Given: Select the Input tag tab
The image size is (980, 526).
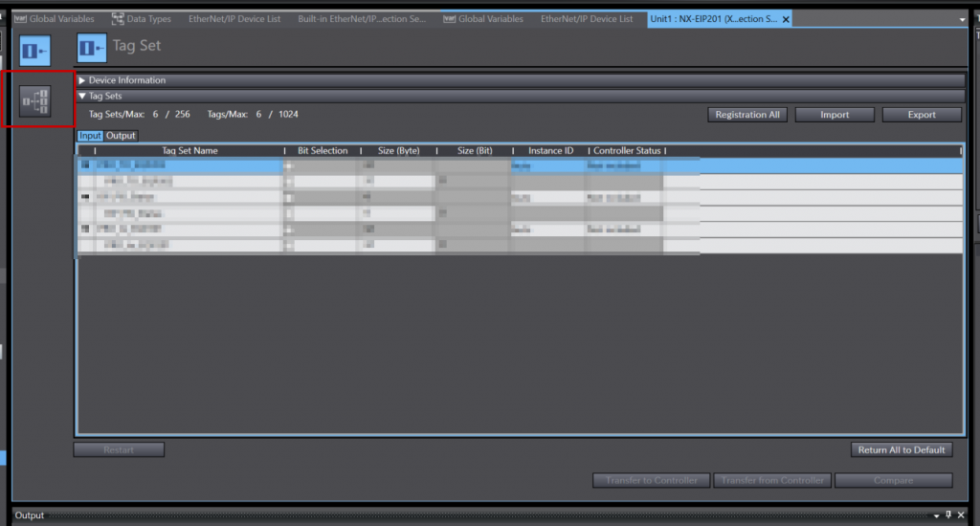Looking at the screenshot, I should pyautogui.click(x=90, y=136).
